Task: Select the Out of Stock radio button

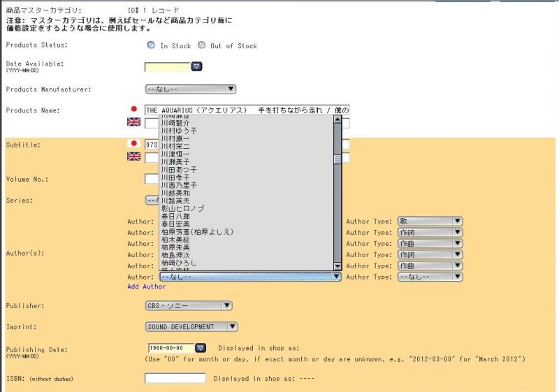Action: [201, 45]
